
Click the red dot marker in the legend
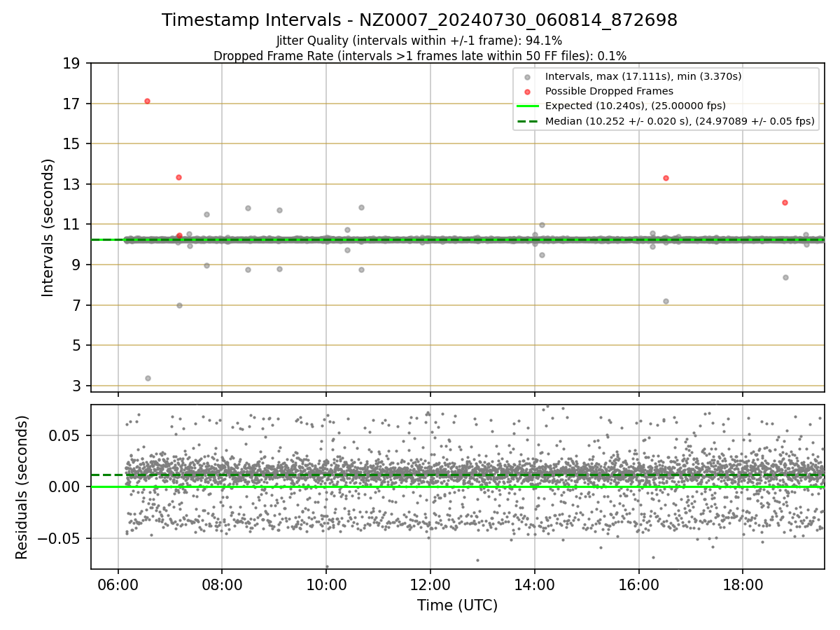pyautogui.click(x=527, y=92)
